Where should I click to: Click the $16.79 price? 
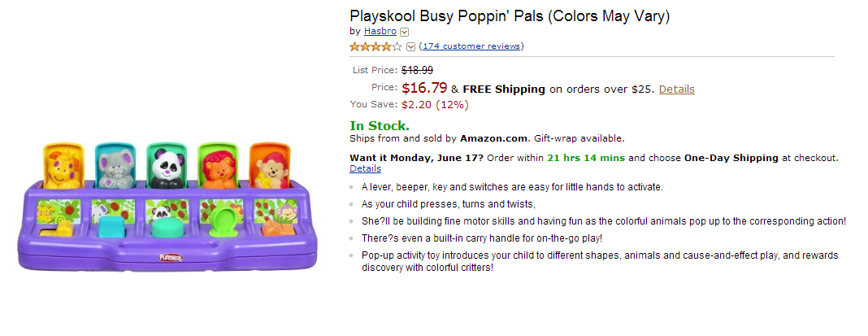(x=424, y=87)
